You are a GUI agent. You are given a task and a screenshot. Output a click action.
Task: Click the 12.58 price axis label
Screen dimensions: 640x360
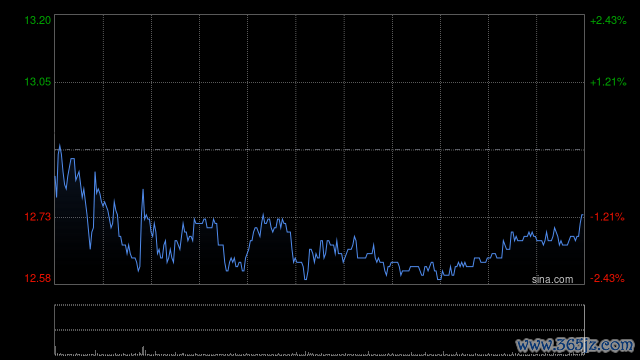coord(38,278)
